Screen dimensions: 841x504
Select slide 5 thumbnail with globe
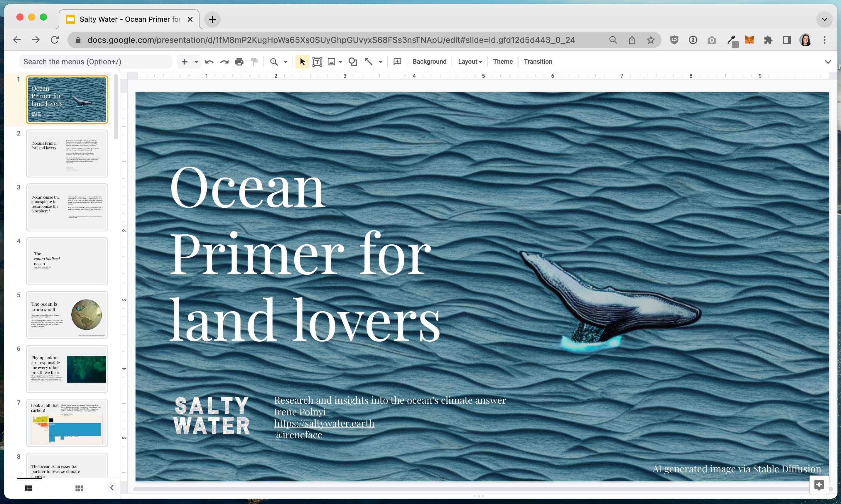tap(67, 315)
